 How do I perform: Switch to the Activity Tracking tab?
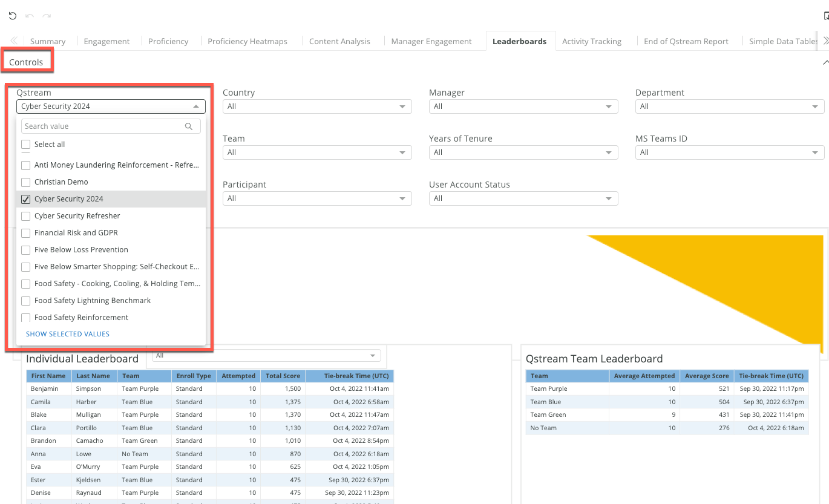point(592,41)
